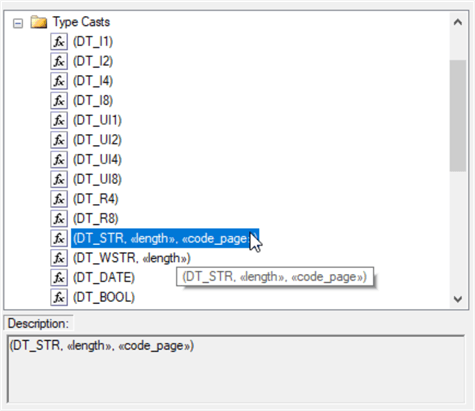Select the Type Casts folder icon
This screenshot has width=475, height=411.
[x=39, y=22]
